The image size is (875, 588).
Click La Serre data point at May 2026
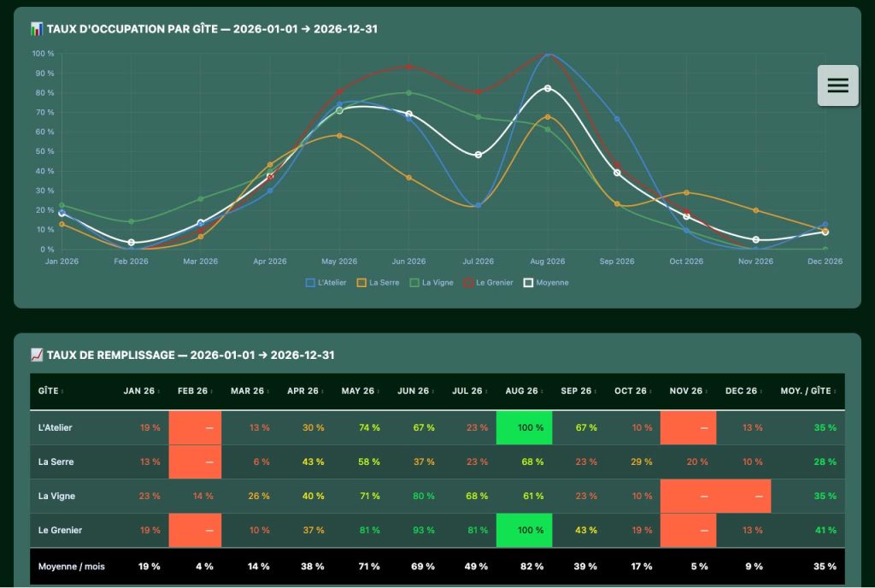(339, 136)
